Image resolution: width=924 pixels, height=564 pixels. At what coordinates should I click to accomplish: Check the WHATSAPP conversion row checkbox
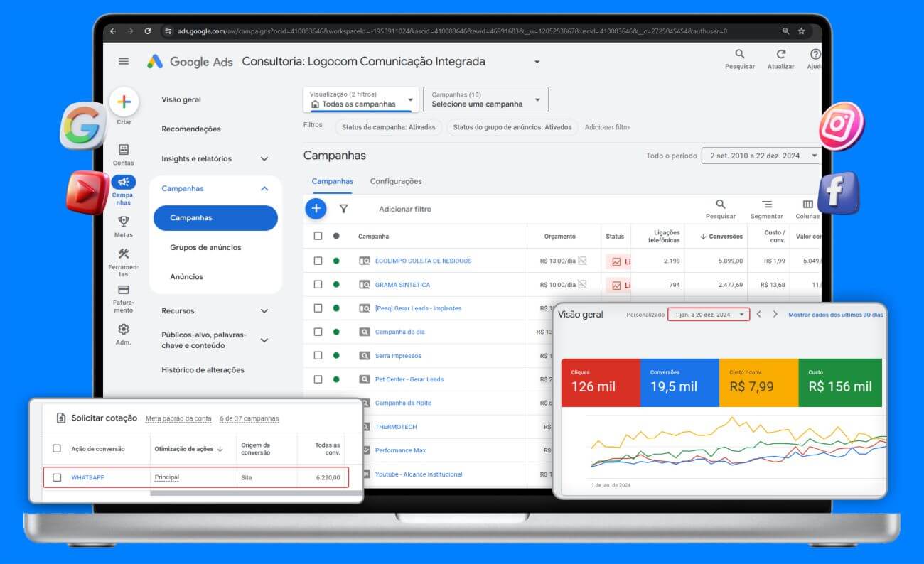tap(57, 477)
